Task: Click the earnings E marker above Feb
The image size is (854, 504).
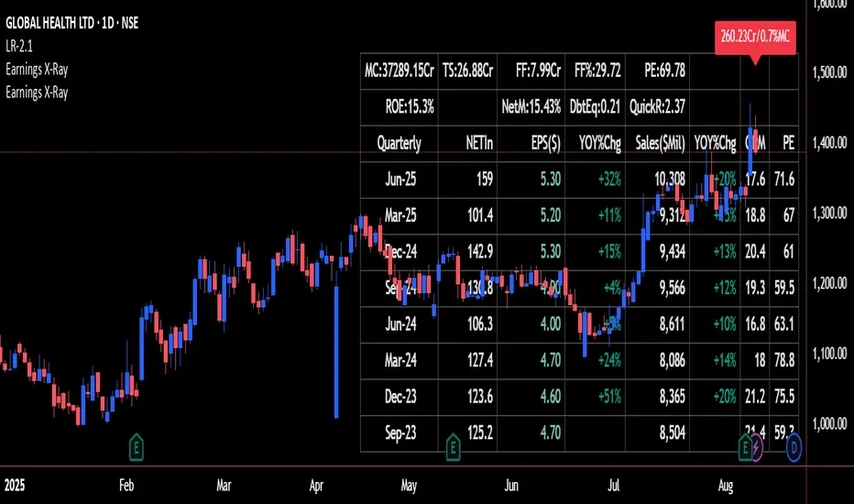Action: [x=137, y=447]
